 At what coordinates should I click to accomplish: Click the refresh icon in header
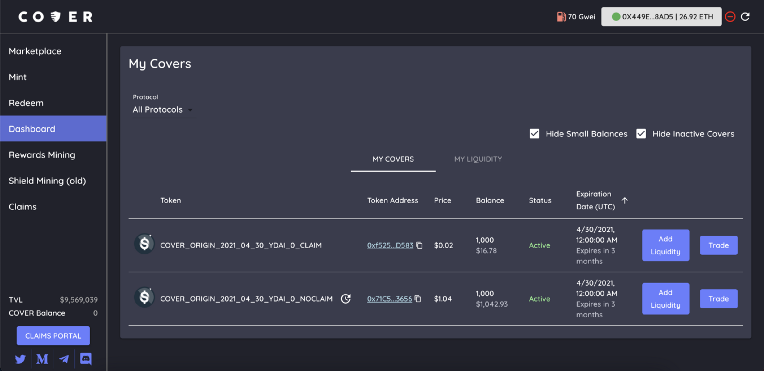point(745,17)
